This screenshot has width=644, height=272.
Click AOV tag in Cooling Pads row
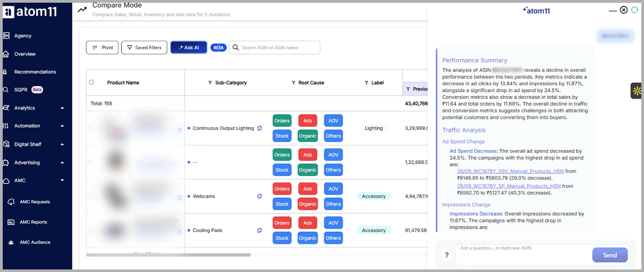coord(333,223)
